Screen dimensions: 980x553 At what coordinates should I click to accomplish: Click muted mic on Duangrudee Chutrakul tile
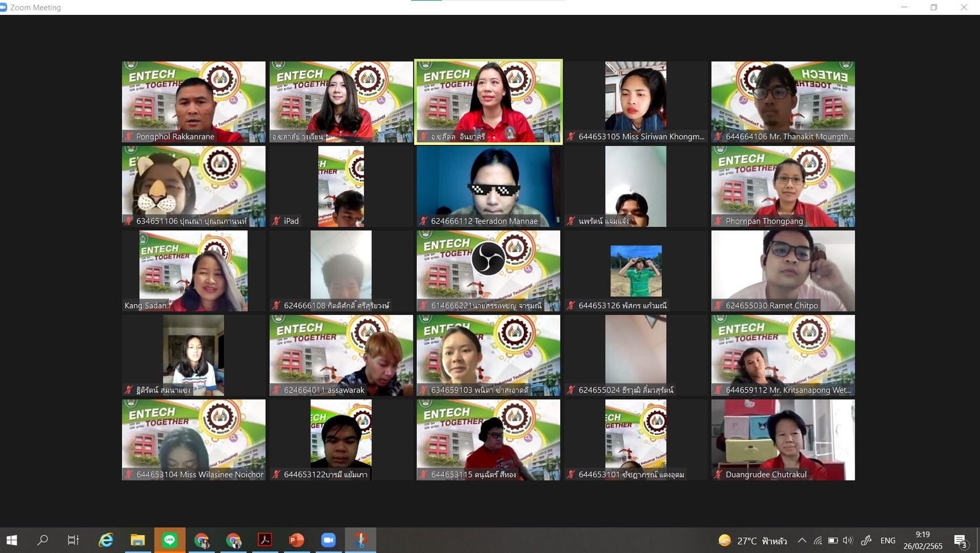pyautogui.click(x=718, y=474)
